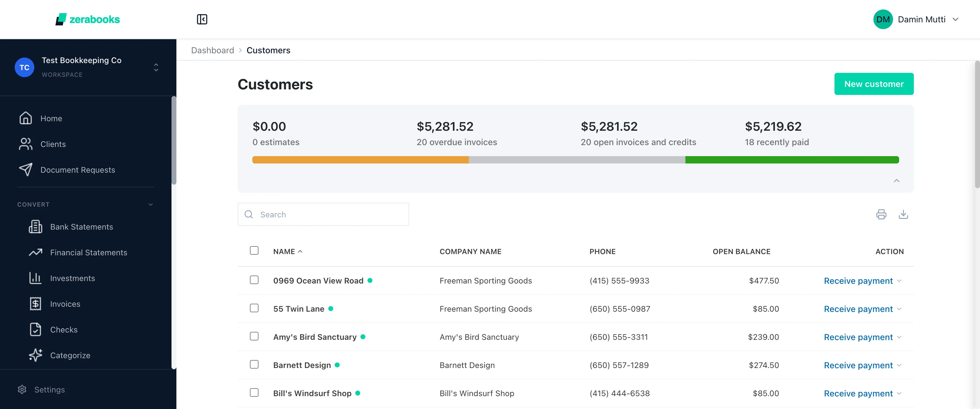Click the New customer button

pos(873,84)
